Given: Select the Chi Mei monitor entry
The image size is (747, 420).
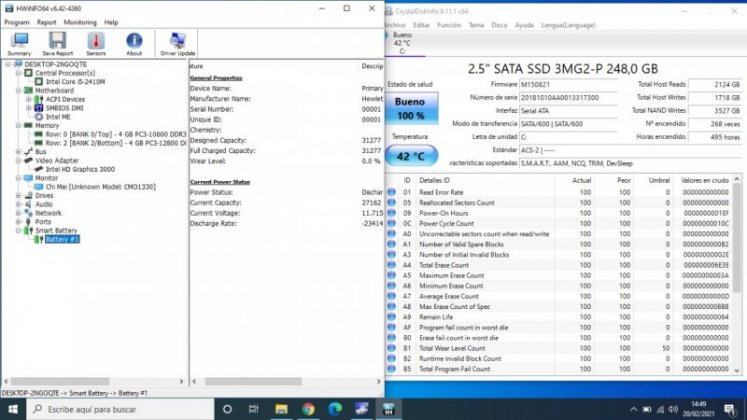Looking at the screenshot, I should click(101, 187).
